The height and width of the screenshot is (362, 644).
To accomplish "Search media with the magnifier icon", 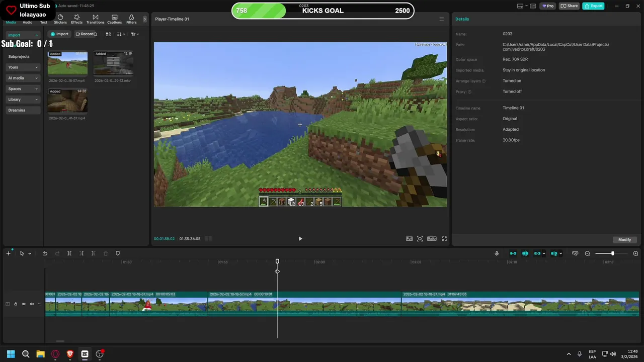I will 95,34.
